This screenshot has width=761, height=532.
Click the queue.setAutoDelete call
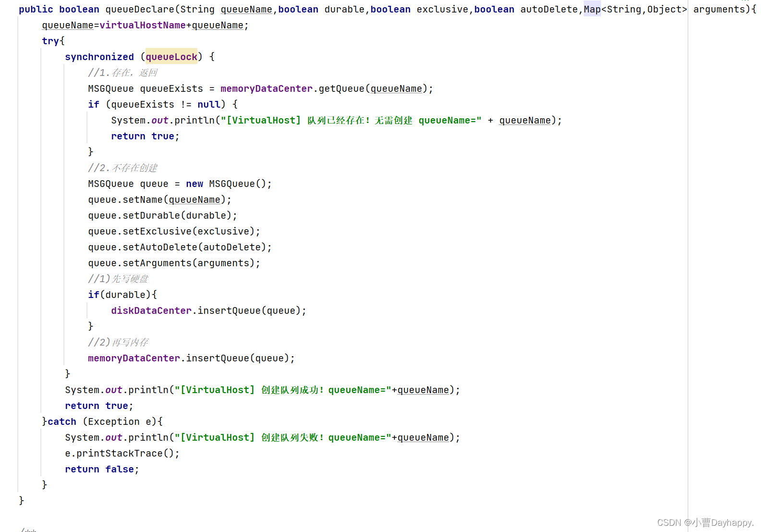[180, 247]
